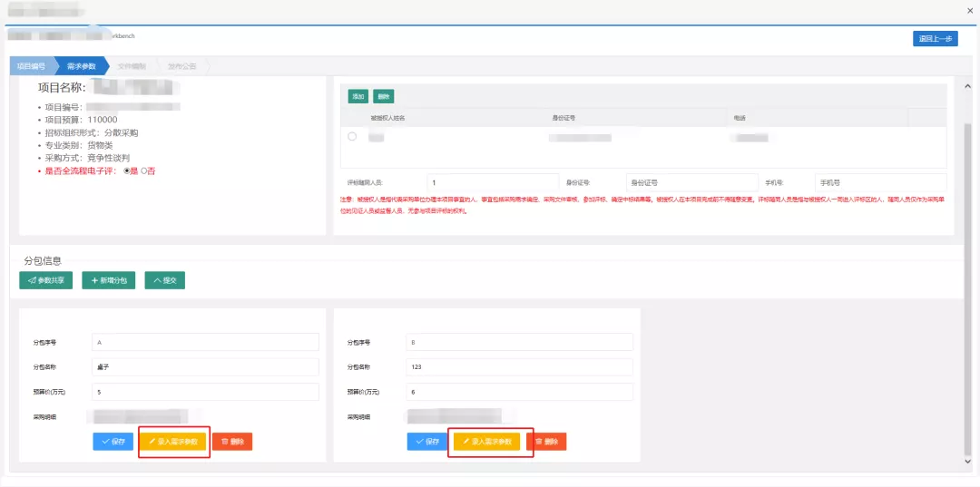
Task: Focus the 手机号 input field
Action: pyautogui.click(x=878, y=182)
